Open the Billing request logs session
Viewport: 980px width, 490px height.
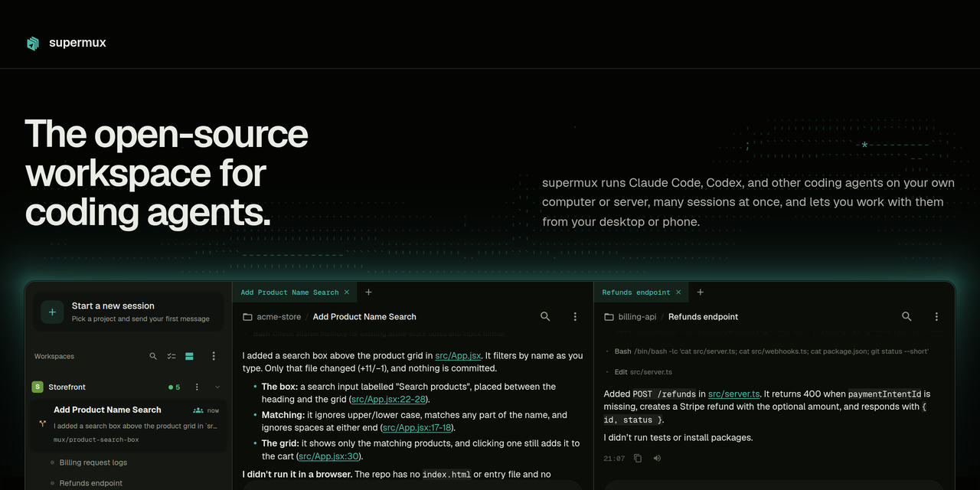point(93,462)
